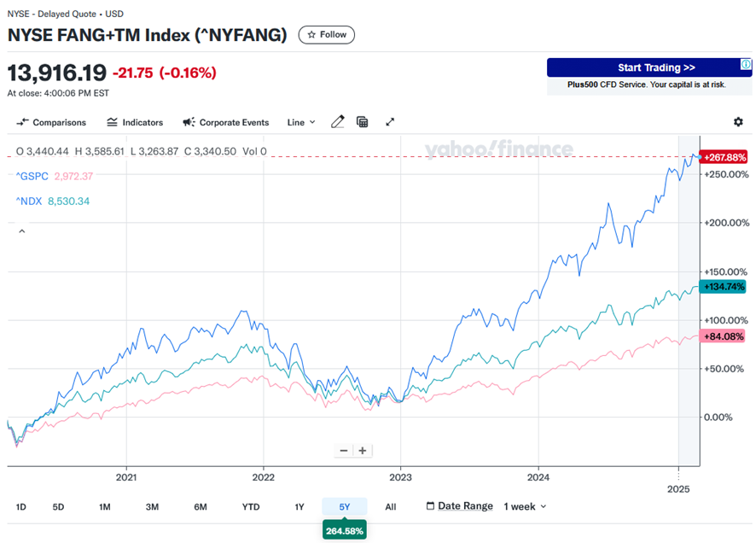Viewport: 756px width, 543px height.
Task: Click the star icon on Follow button
Action: click(311, 35)
